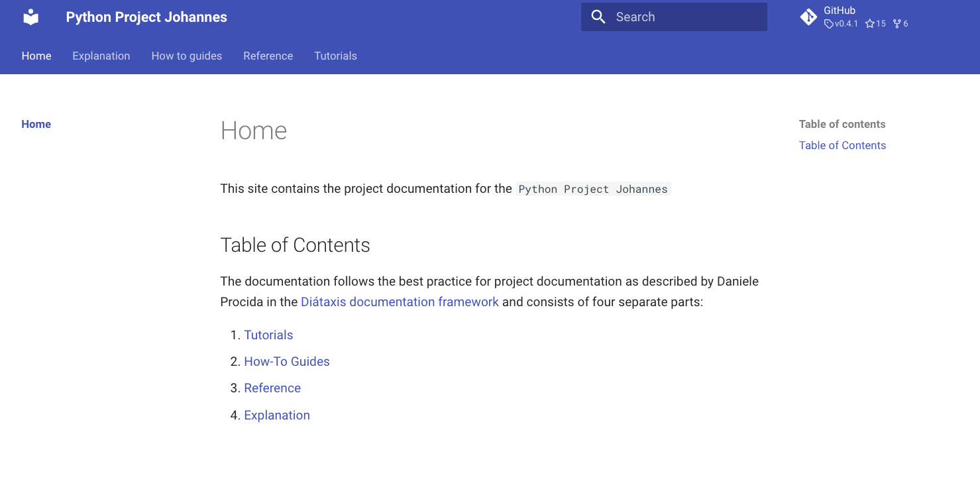980x503 pixels.
Task: Click the site logo icon in the header
Action: click(x=30, y=17)
